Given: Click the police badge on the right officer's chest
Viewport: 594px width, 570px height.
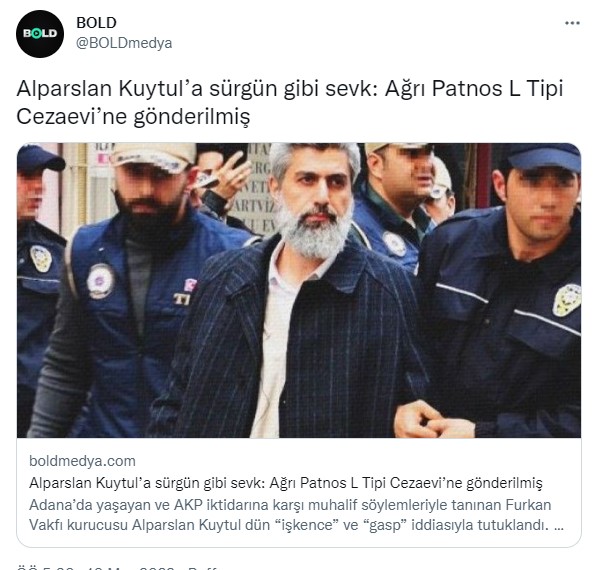Looking at the screenshot, I should 567,300.
